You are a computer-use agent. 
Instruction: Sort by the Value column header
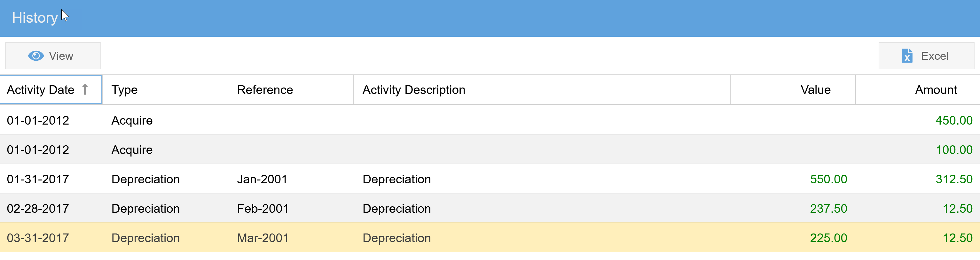[815, 90]
